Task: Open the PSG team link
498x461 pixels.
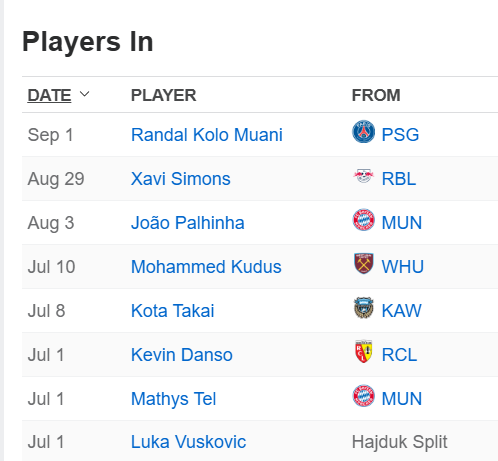Action: point(400,135)
